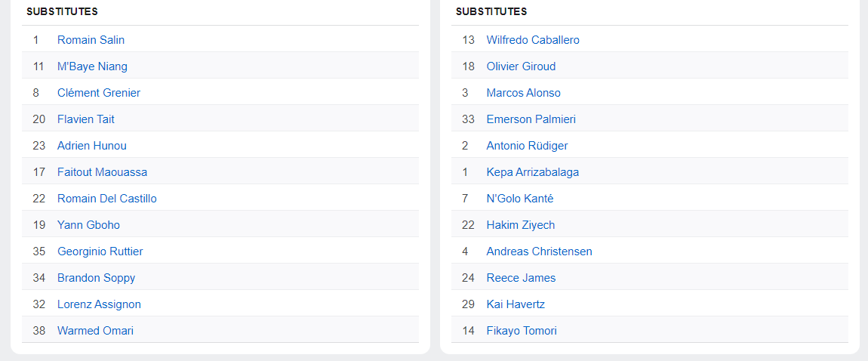Viewport: 868px width, 361px height.
Task: View Adrien Hunou's player profile
Action: (x=92, y=146)
